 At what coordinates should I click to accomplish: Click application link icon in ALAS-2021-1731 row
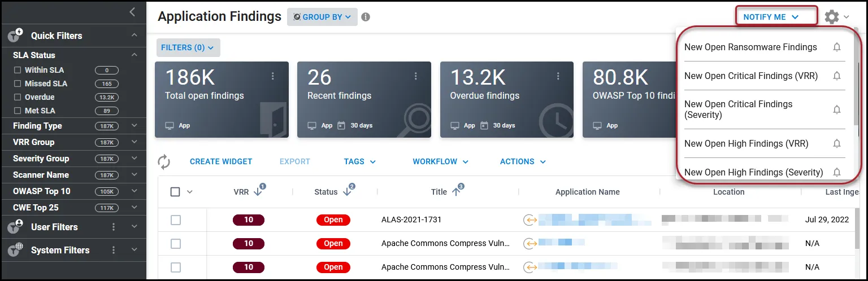tap(530, 219)
